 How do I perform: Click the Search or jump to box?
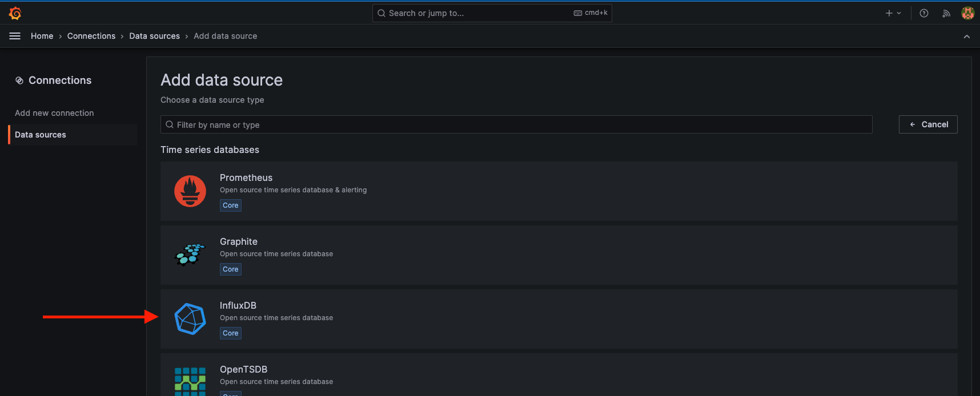pyautogui.click(x=492, y=13)
